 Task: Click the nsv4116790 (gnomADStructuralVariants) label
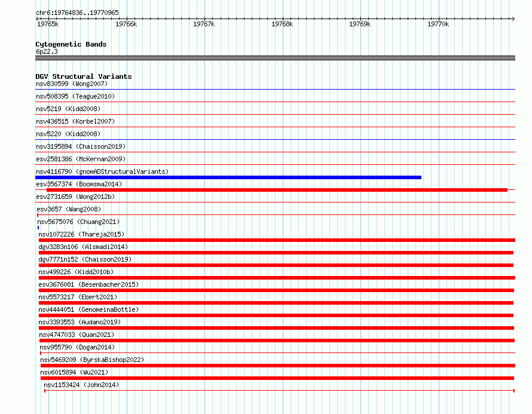pyautogui.click(x=102, y=171)
